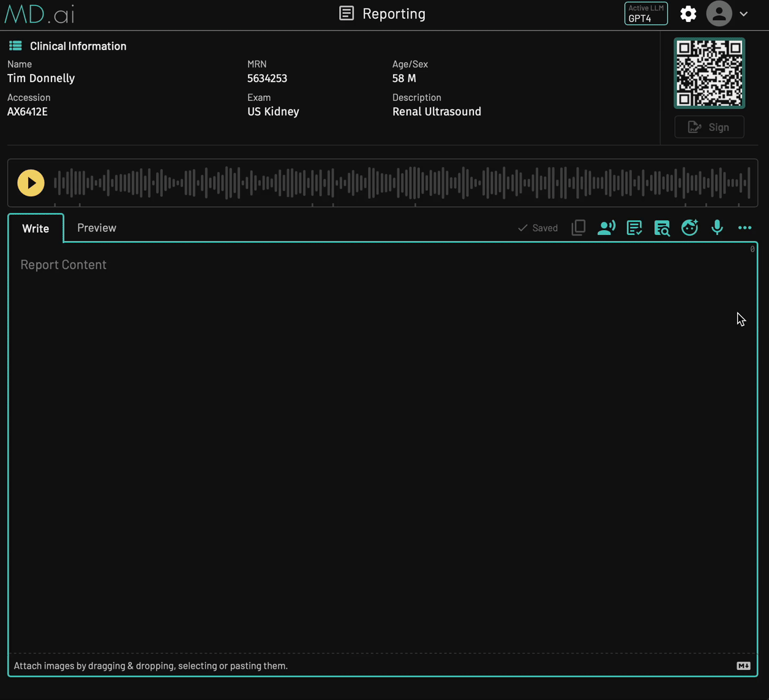Click the description Renal Ultrasound
This screenshot has width=769, height=700.
click(x=437, y=111)
